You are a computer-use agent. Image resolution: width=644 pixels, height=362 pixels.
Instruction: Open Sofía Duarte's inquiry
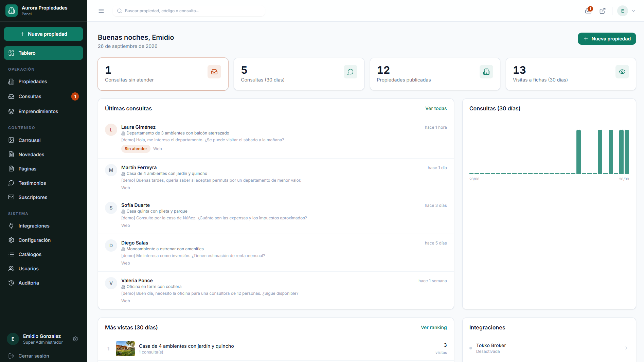tap(276, 215)
